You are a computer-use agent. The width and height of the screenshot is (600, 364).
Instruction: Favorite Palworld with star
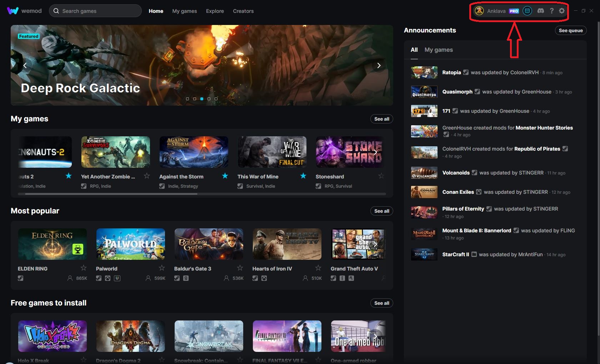click(162, 268)
